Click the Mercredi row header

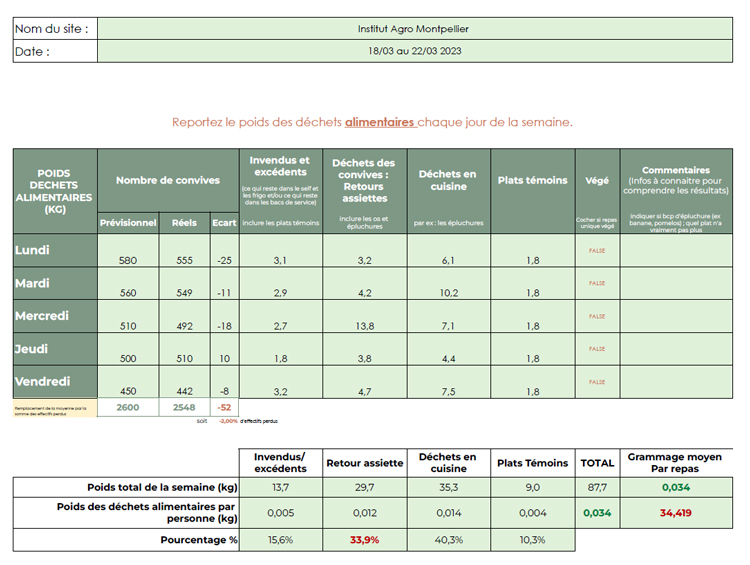tap(55, 316)
